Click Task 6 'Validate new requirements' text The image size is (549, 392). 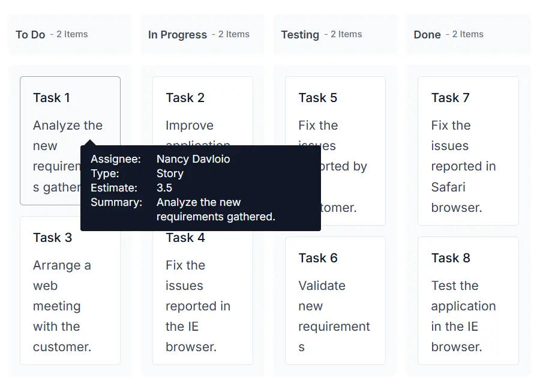click(x=334, y=316)
